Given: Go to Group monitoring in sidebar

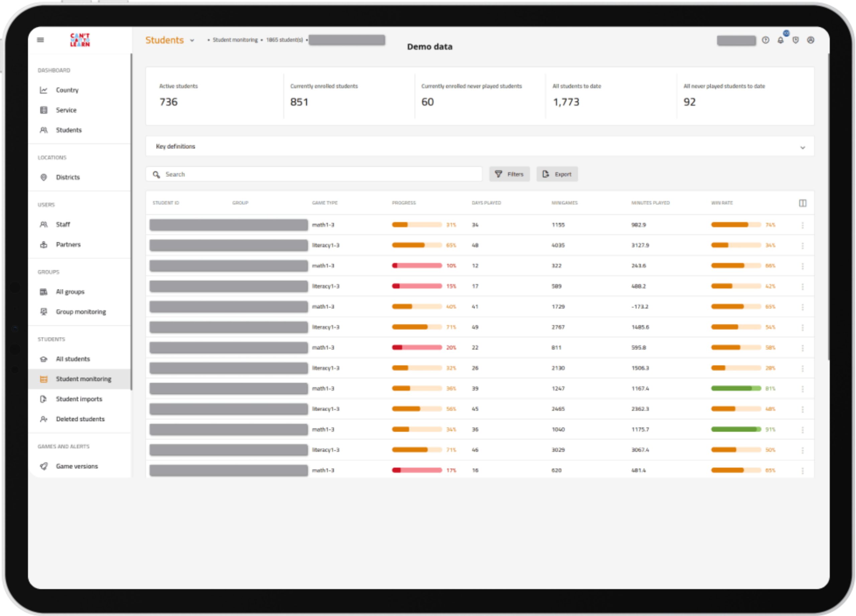Looking at the screenshot, I should pyautogui.click(x=81, y=312).
